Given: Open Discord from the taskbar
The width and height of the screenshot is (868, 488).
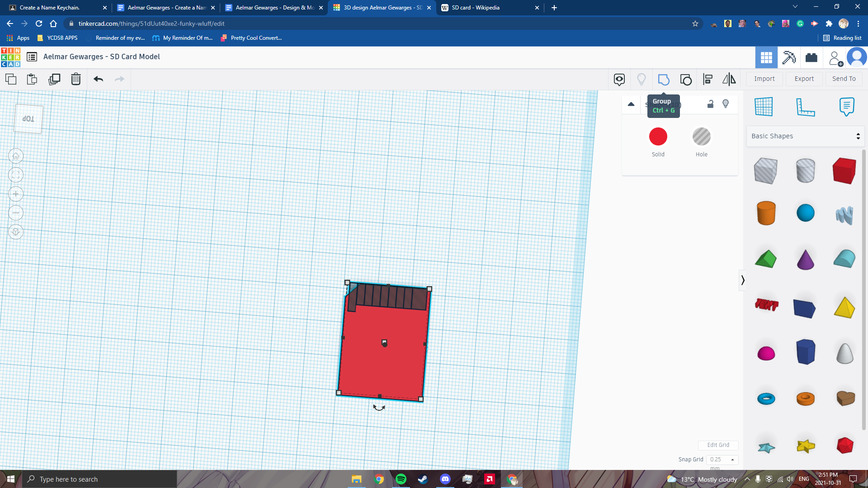Looking at the screenshot, I should click(x=445, y=479).
